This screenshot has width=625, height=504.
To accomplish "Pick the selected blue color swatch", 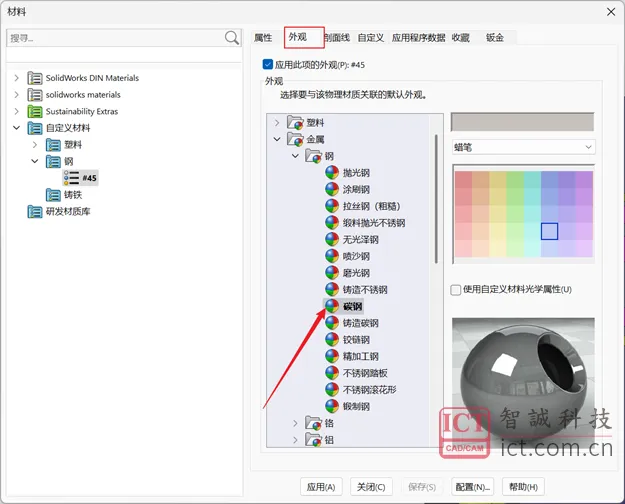I will point(549,231).
